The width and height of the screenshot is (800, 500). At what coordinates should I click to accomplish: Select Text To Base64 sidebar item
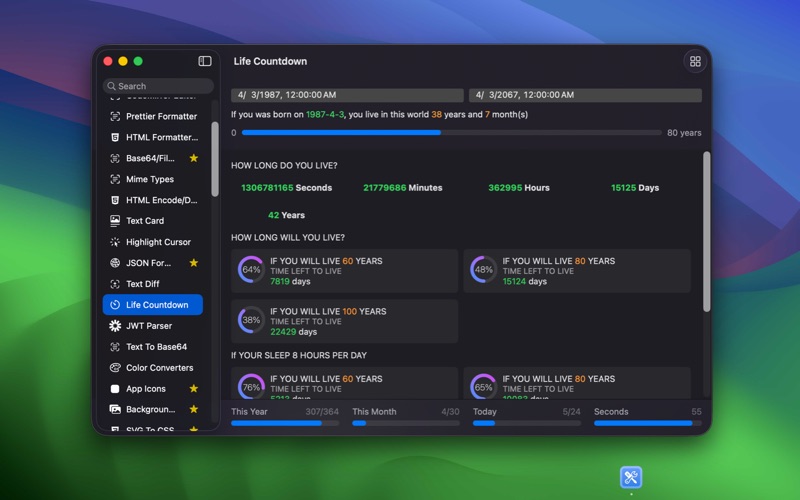pos(156,347)
